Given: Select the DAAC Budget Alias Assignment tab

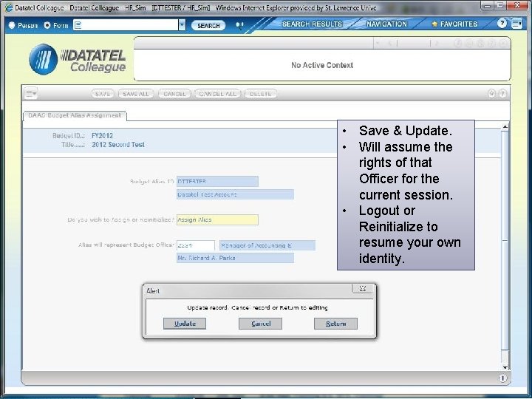Looking at the screenshot, I should [x=75, y=116].
